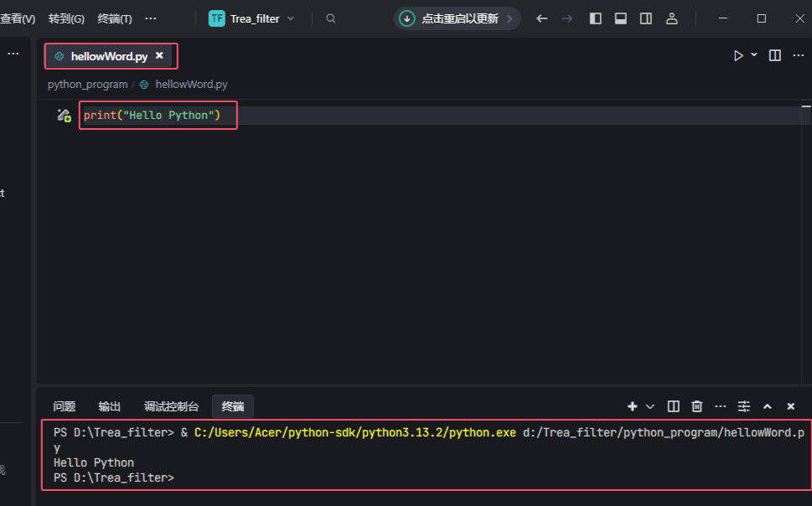Open the 转到(G) menu

[x=66, y=18]
